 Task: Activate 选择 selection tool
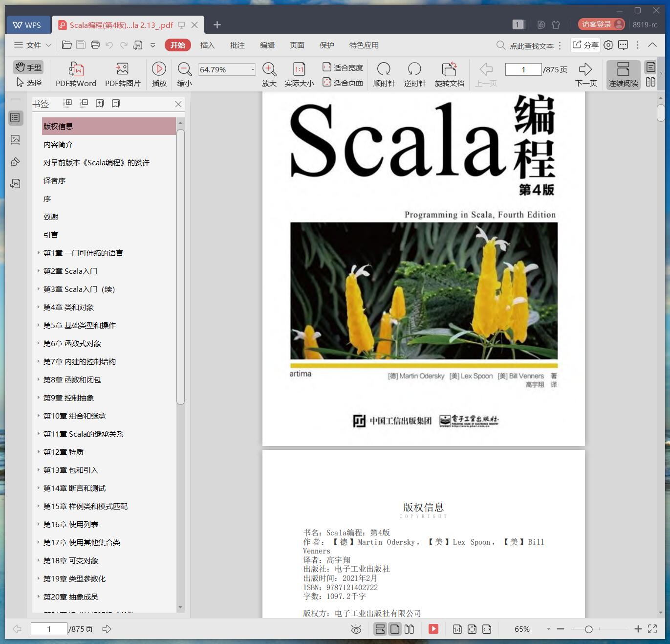28,83
